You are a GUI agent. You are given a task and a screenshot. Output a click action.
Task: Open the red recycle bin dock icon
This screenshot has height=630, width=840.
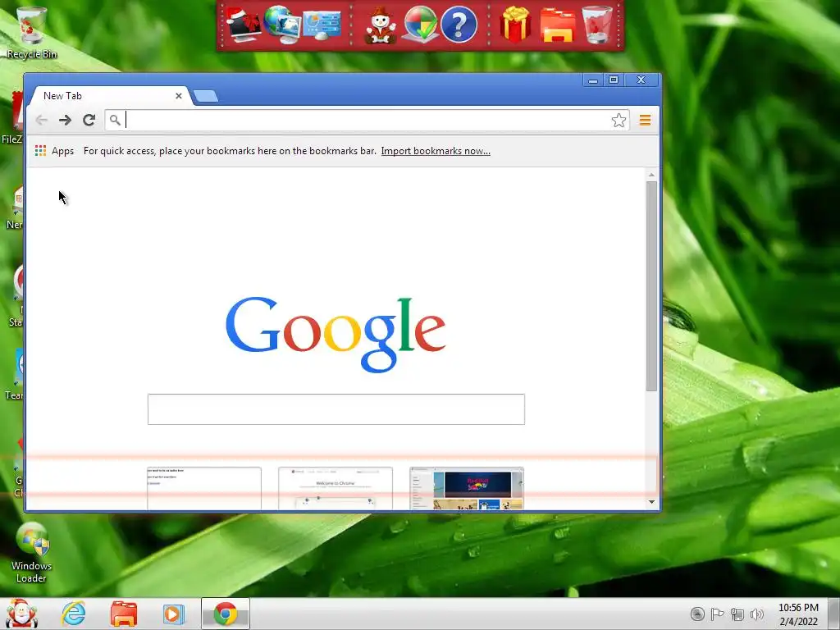point(597,25)
